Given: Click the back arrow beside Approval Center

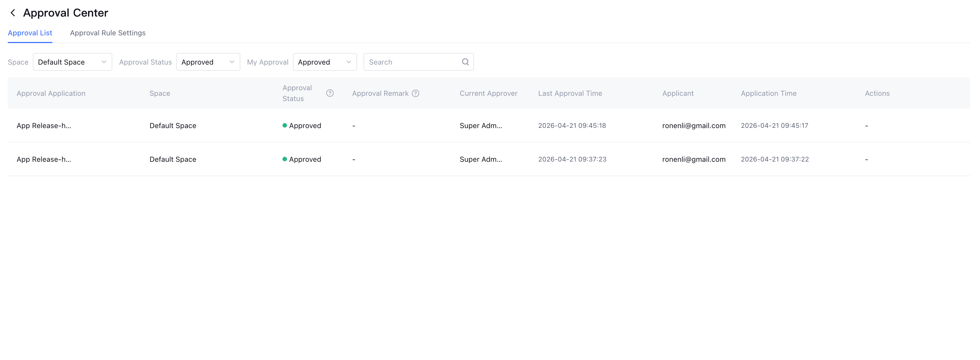Looking at the screenshot, I should (x=13, y=13).
